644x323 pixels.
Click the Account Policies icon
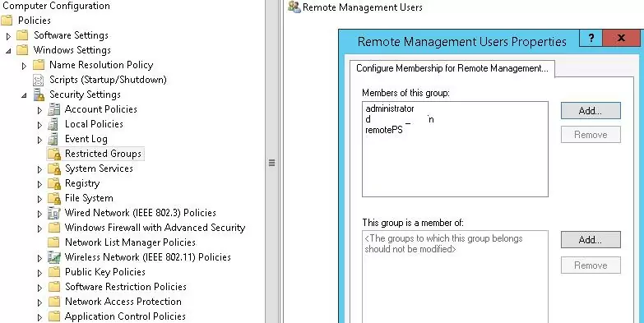[53, 109]
